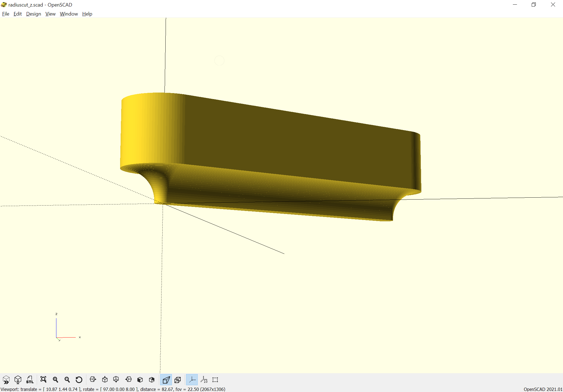Select the Front view solid cube icon

(x=140, y=379)
